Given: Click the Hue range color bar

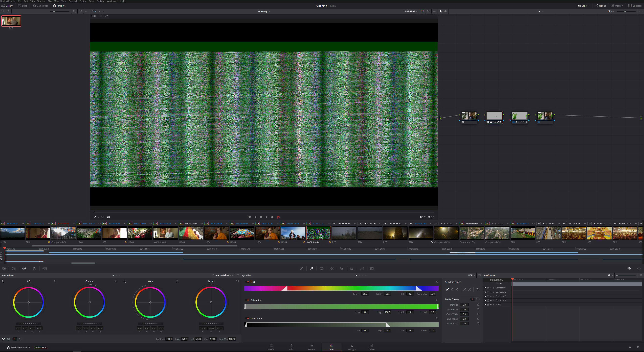Looking at the screenshot, I should (x=341, y=288).
